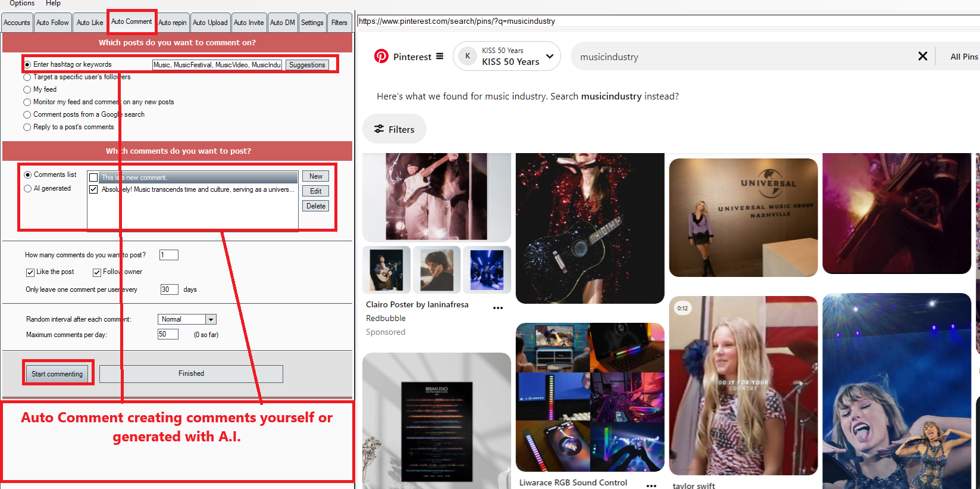Open more options for Liwarace RGB pin
The height and width of the screenshot is (489, 980).
click(652, 485)
